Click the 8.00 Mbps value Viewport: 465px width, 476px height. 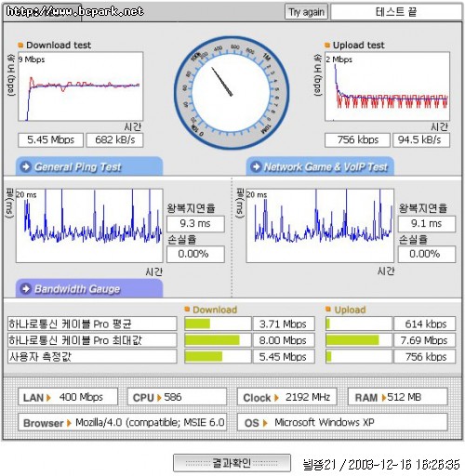tap(284, 340)
